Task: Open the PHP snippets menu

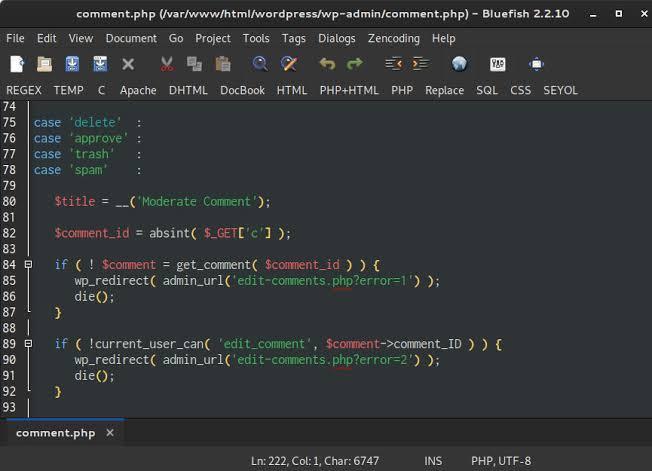Action: (402, 90)
